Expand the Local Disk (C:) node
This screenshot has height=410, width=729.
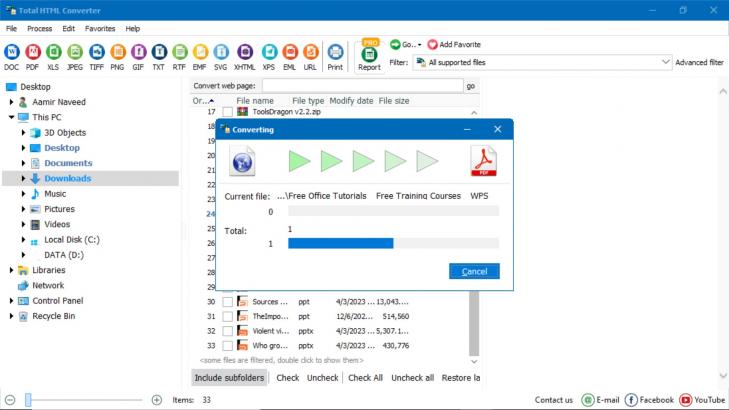(24, 240)
